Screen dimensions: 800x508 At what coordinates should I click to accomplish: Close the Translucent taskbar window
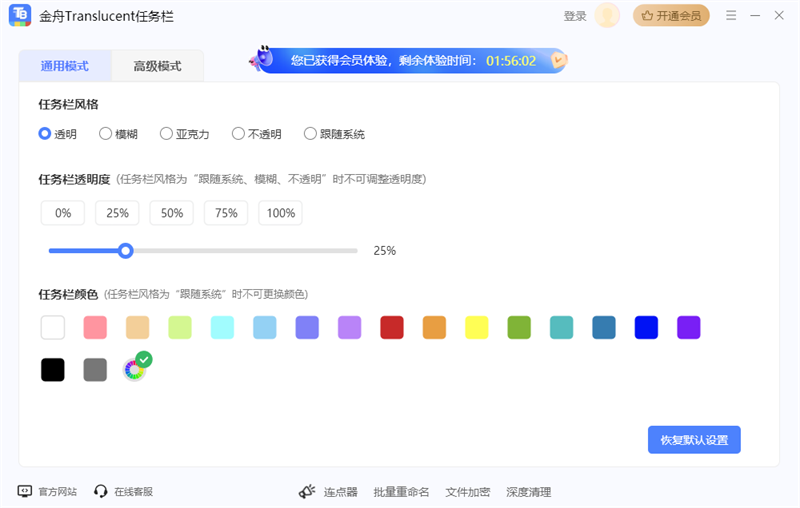[779, 15]
